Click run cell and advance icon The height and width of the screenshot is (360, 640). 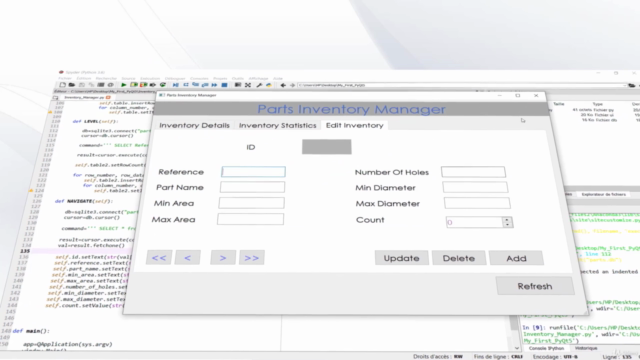pyautogui.click(x=143, y=85)
